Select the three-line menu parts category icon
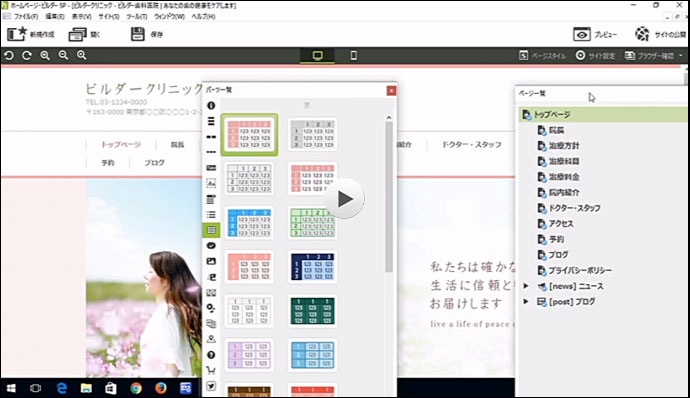The image size is (690, 398). (x=211, y=121)
